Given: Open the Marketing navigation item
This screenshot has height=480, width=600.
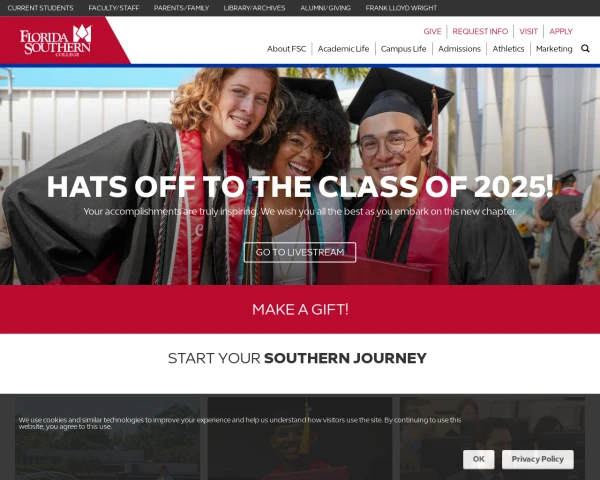Looking at the screenshot, I should [x=554, y=49].
